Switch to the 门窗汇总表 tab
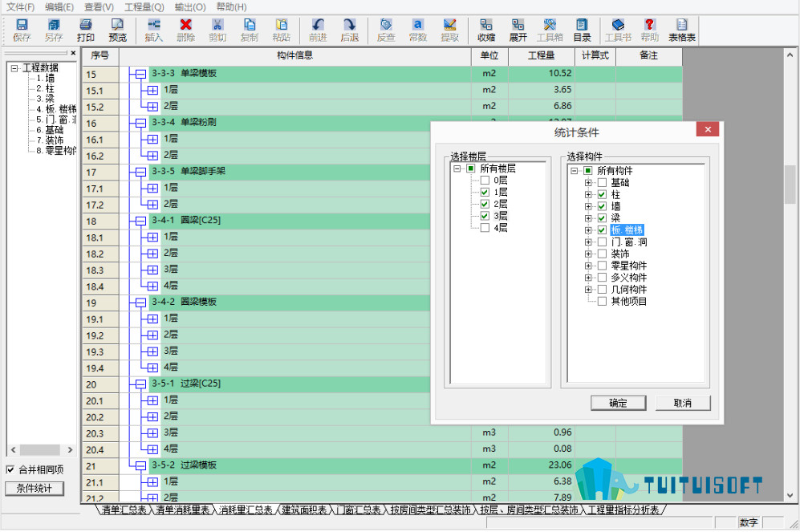This screenshot has height=532, width=800. click(358, 510)
